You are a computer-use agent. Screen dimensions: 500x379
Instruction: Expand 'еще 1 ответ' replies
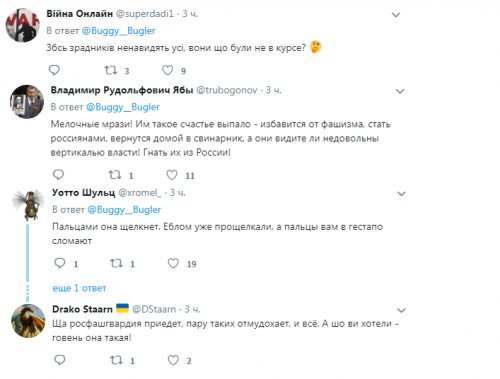pos(79,288)
